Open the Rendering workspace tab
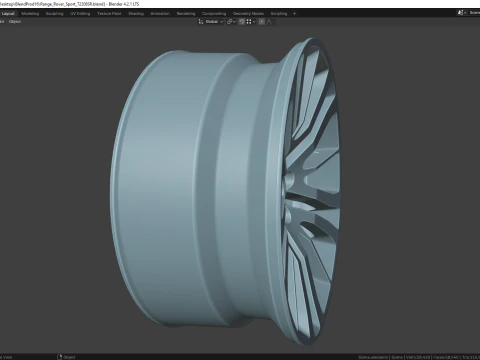Viewport: 480px width, 360px height. [186, 14]
